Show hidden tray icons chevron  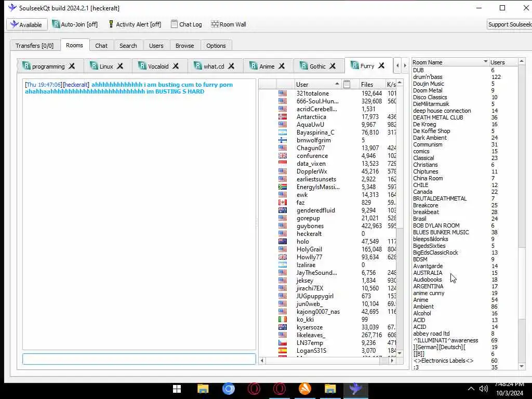pyautogui.click(x=471, y=389)
